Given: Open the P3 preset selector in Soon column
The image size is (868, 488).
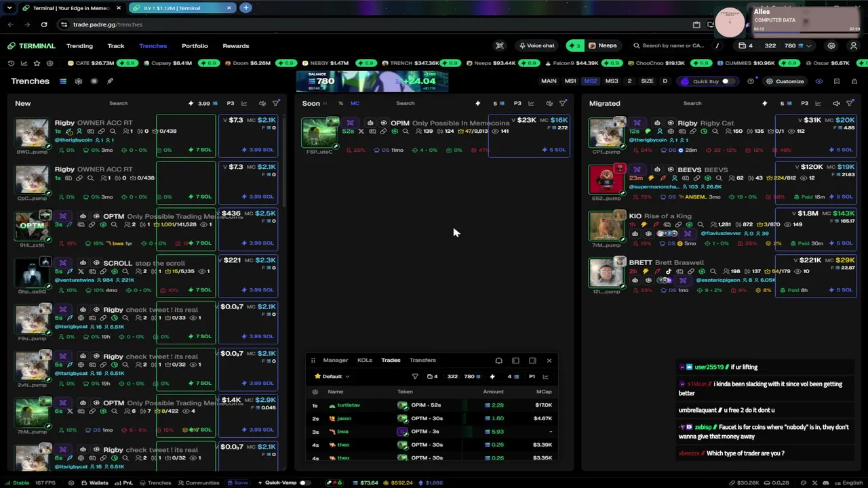Looking at the screenshot, I should 517,103.
